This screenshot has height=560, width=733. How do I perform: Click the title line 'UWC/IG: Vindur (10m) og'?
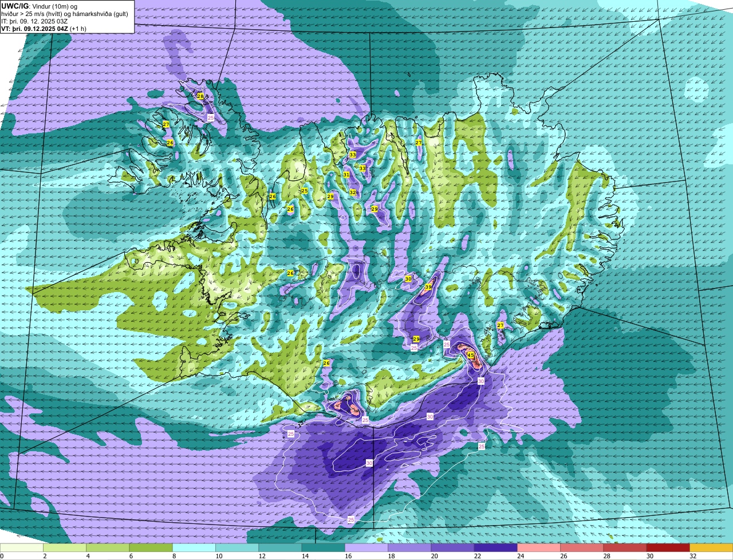[39, 6]
